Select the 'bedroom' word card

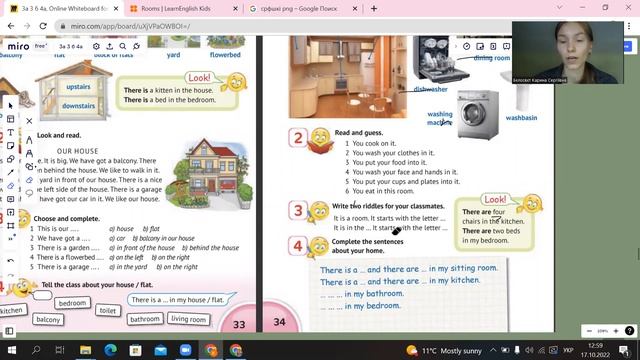[72, 303]
